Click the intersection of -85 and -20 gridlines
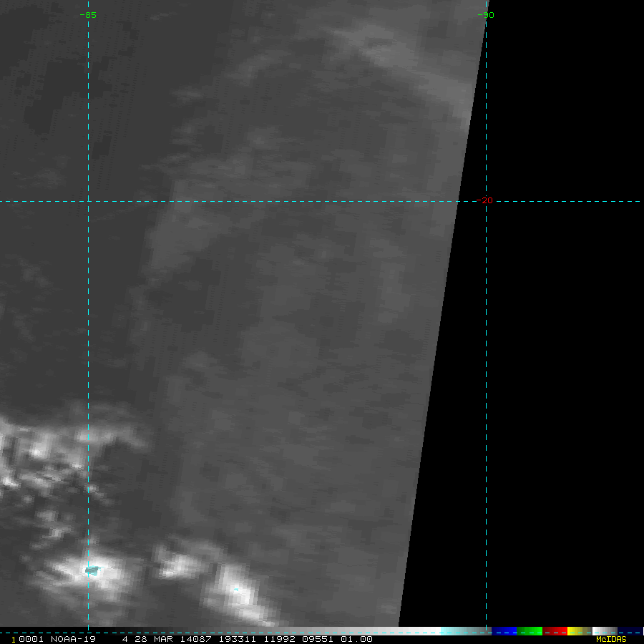Screen dimensions: 644x644 coord(88,201)
